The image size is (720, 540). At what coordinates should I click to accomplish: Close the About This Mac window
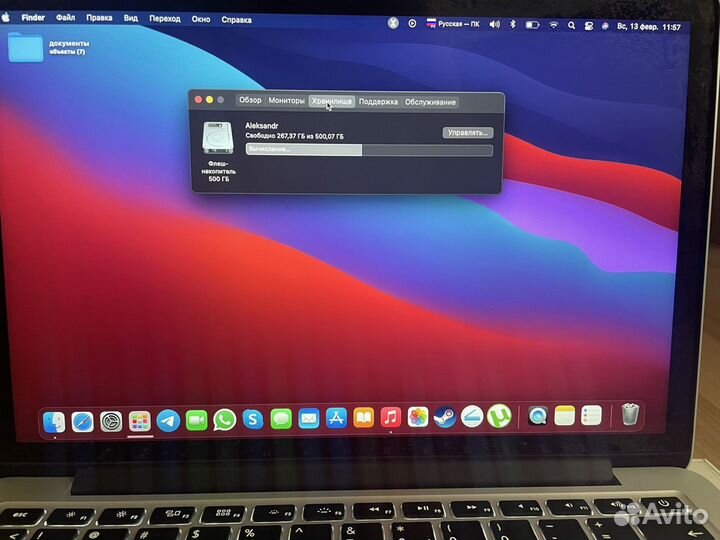pos(198,100)
